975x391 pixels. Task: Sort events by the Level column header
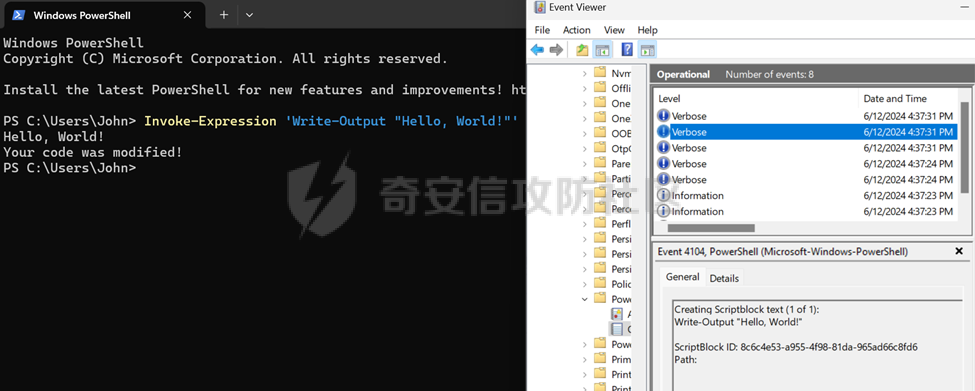756,98
